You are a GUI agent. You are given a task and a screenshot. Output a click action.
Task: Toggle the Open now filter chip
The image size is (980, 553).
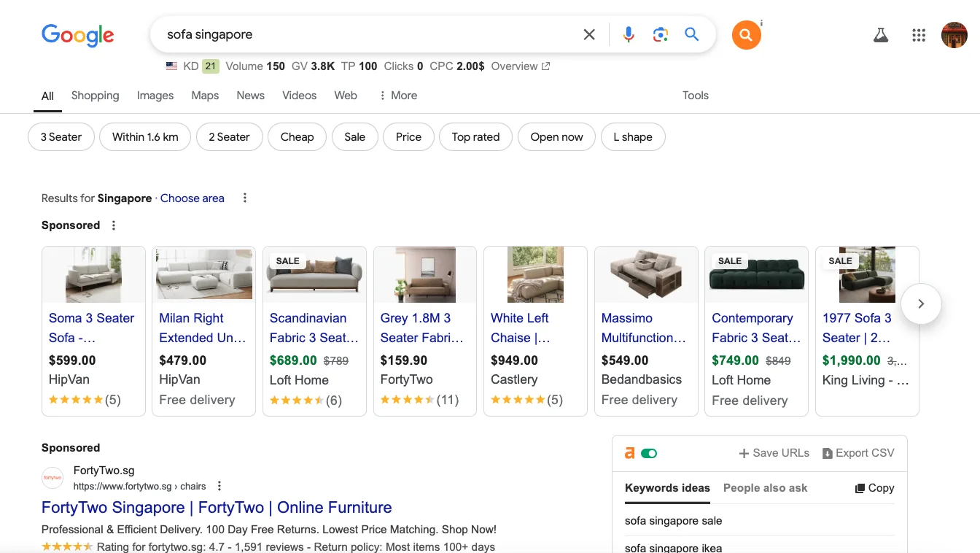(556, 137)
